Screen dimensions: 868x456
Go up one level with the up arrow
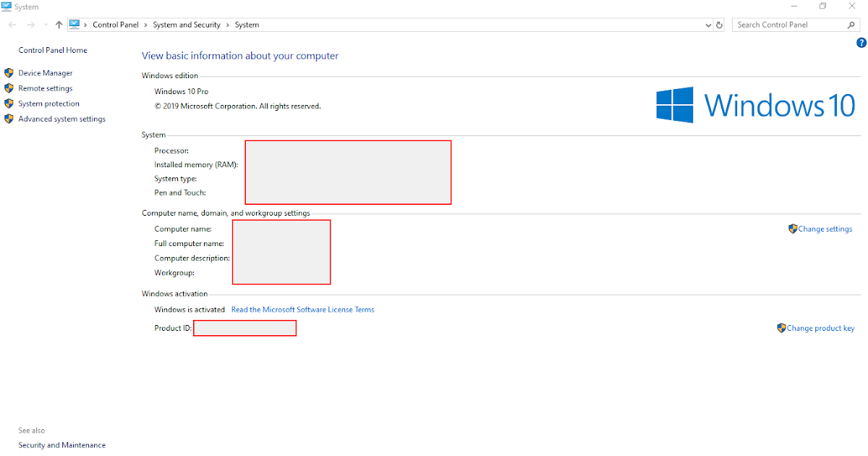tap(59, 25)
